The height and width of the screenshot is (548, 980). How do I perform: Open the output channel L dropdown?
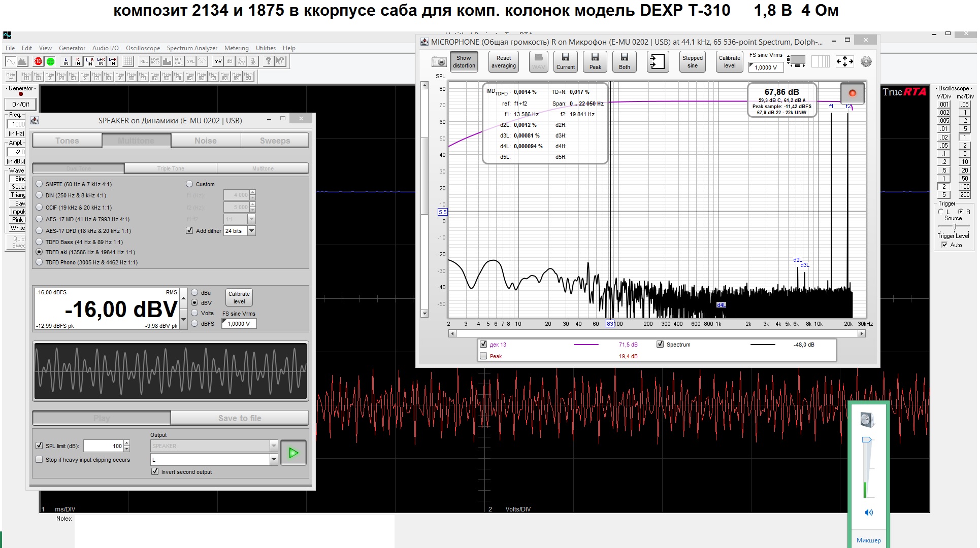click(274, 460)
